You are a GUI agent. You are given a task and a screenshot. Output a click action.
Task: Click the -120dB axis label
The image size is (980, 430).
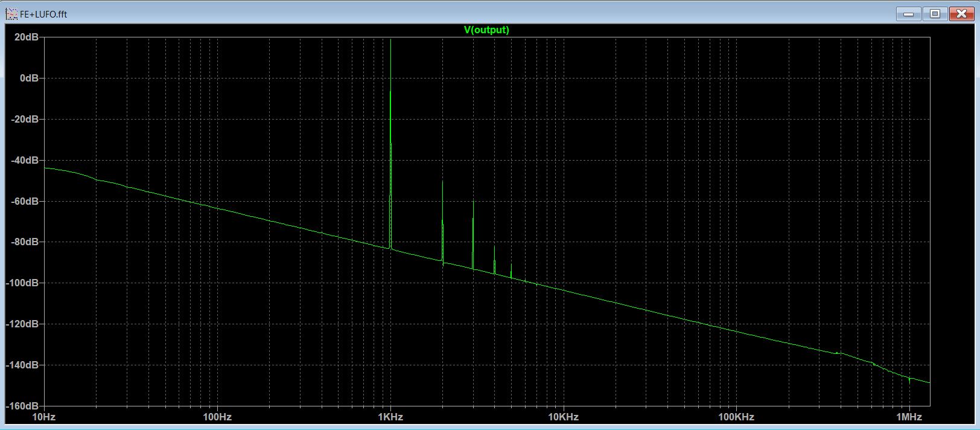(x=22, y=324)
